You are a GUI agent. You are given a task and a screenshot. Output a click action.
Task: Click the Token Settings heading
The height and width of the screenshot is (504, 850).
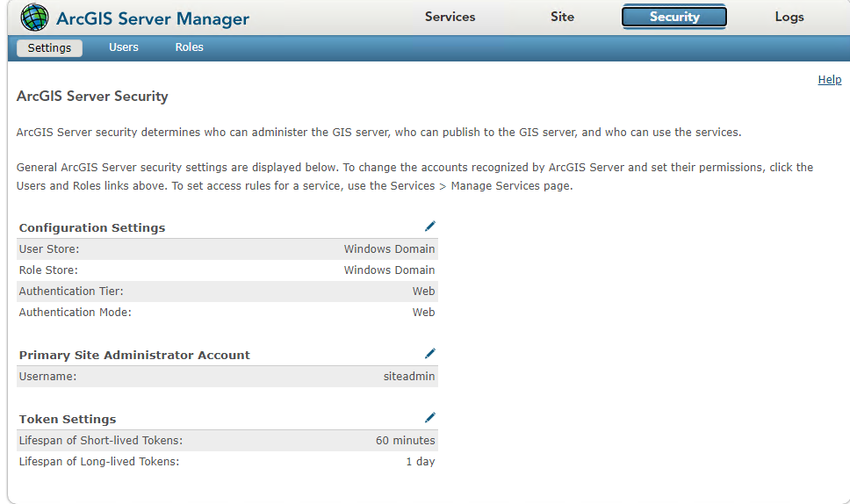pos(68,419)
